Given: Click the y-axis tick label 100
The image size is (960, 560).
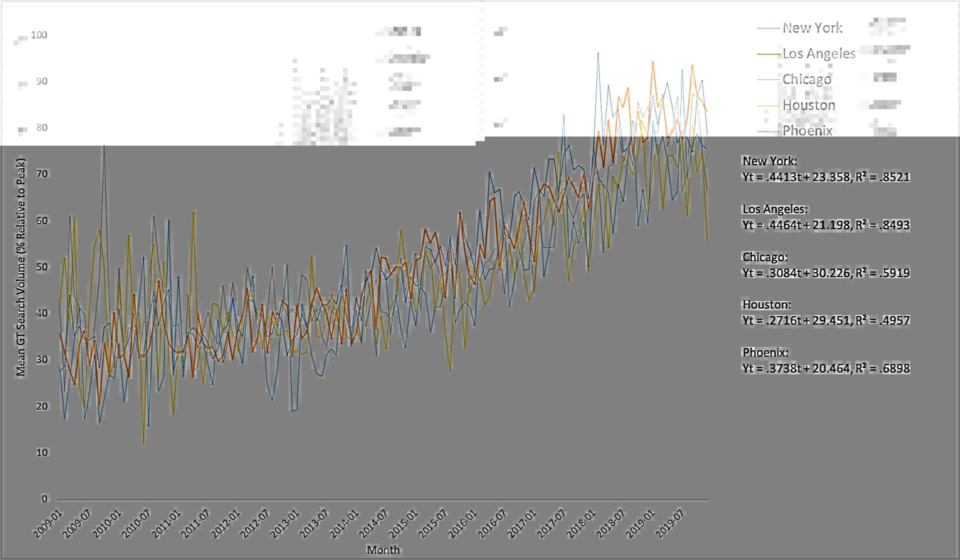Looking at the screenshot, I should pos(39,35).
